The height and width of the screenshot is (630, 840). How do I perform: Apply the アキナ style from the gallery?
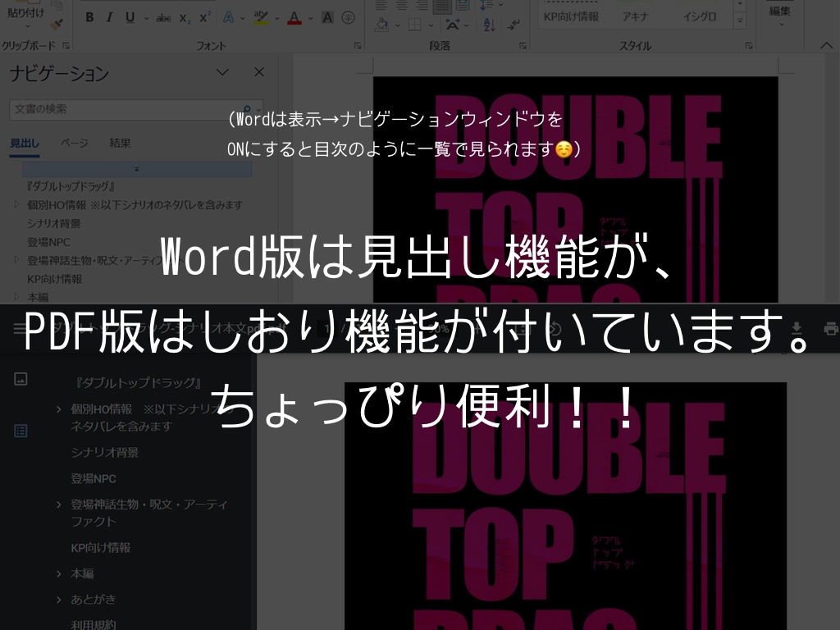click(636, 17)
